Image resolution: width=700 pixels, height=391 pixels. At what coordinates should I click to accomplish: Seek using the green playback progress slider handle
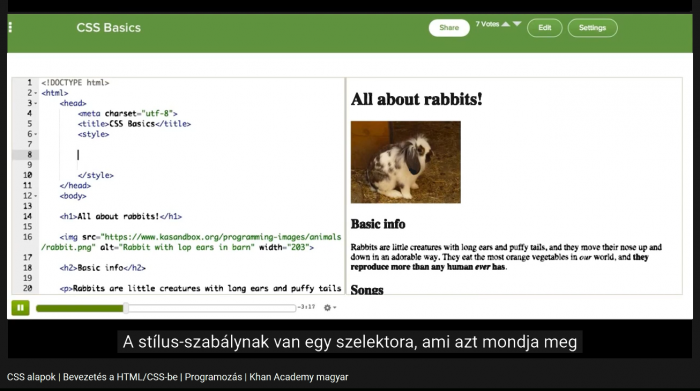click(x=126, y=308)
